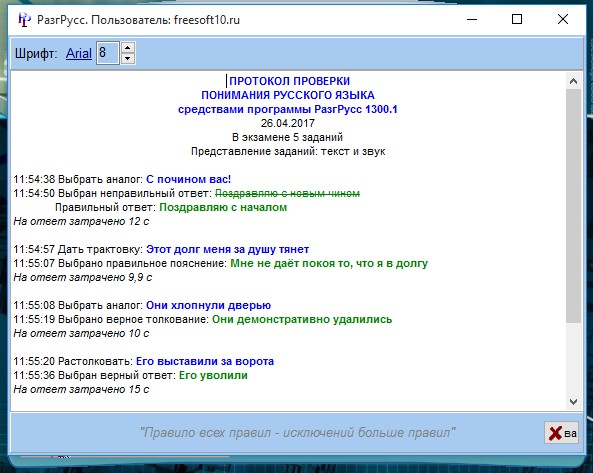Screen dimensions: 593x473
Task: Minimize the РазгРусс window
Action: 472,19
